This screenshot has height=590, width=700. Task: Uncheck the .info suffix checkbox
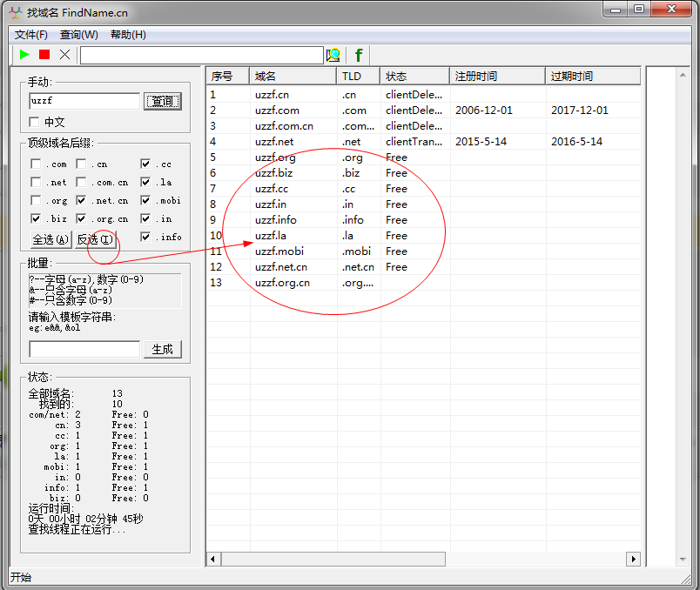coord(145,237)
